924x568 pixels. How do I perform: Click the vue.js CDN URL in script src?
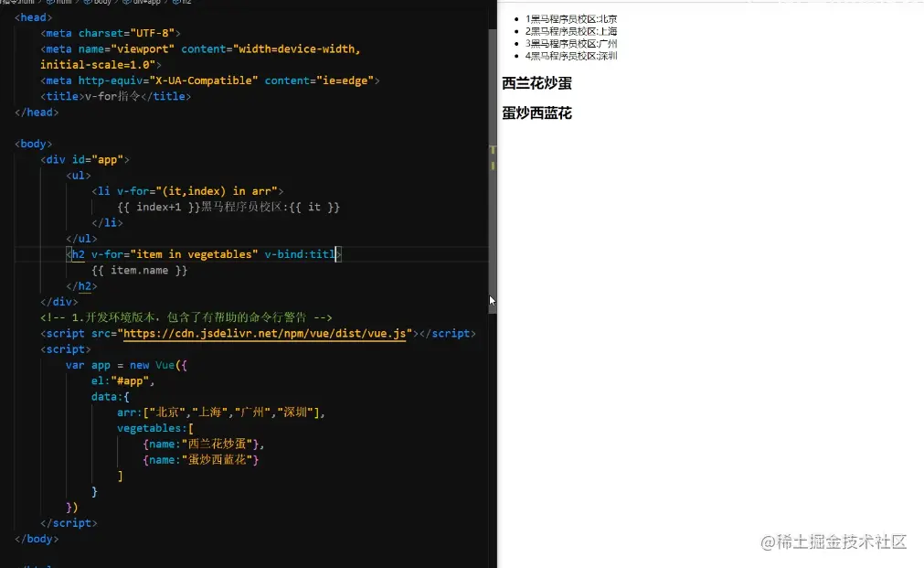pos(265,333)
